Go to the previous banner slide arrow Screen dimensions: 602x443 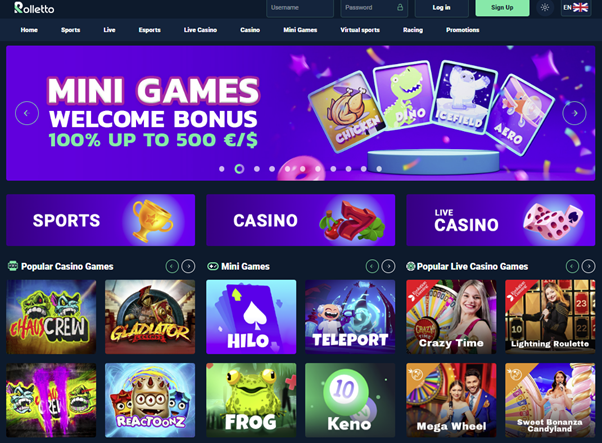coord(27,113)
